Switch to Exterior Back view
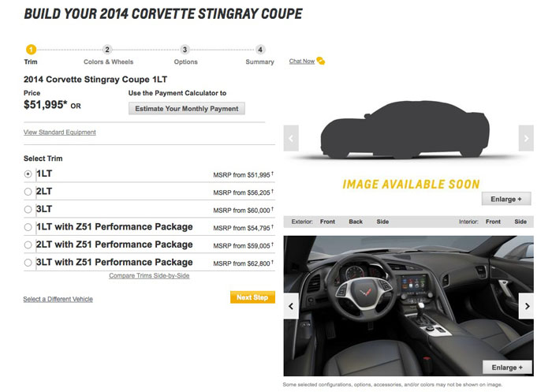Viewport: 552px width, 392px height. [356, 222]
